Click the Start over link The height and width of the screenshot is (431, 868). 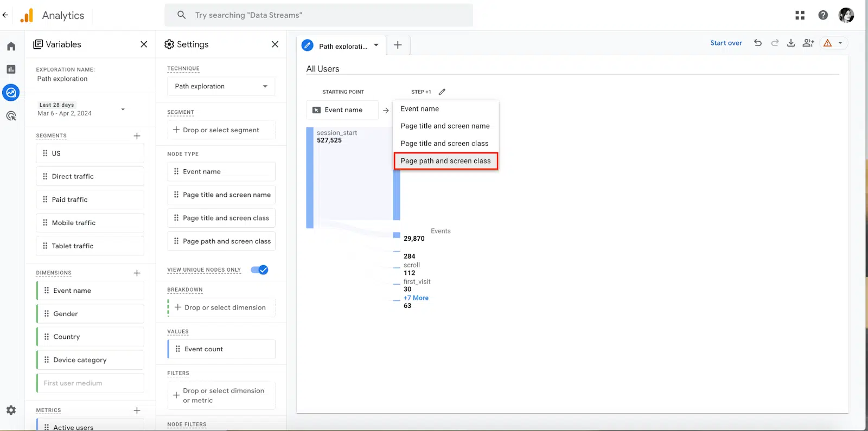point(726,43)
